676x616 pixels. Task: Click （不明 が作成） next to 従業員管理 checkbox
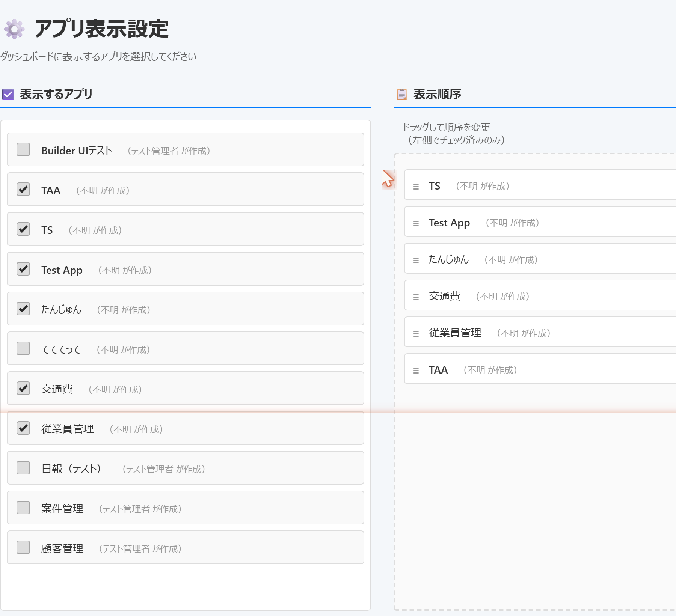(136, 429)
